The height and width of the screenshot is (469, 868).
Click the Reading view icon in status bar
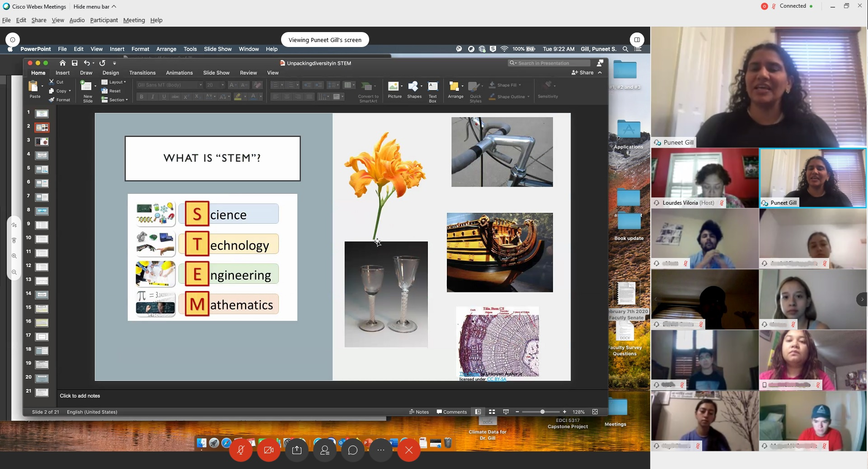(x=506, y=412)
